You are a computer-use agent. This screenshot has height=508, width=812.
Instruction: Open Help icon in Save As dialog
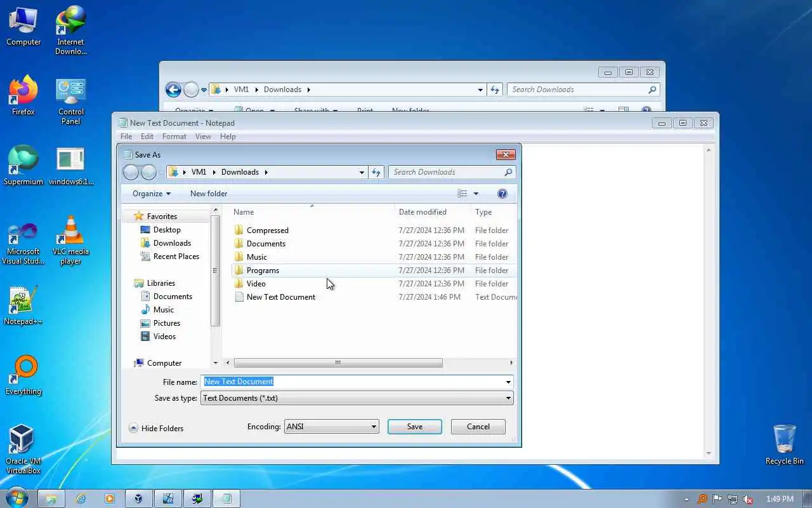pos(502,194)
